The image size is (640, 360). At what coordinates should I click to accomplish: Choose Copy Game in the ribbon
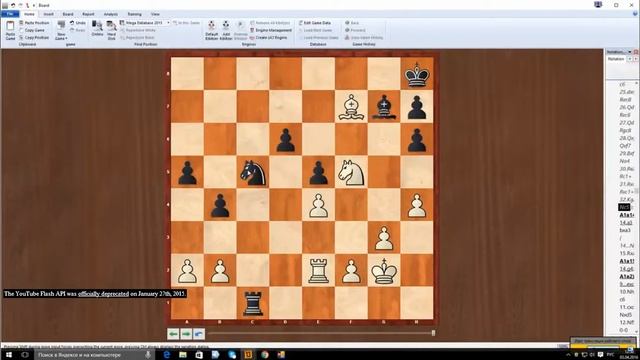(x=32, y=30)
